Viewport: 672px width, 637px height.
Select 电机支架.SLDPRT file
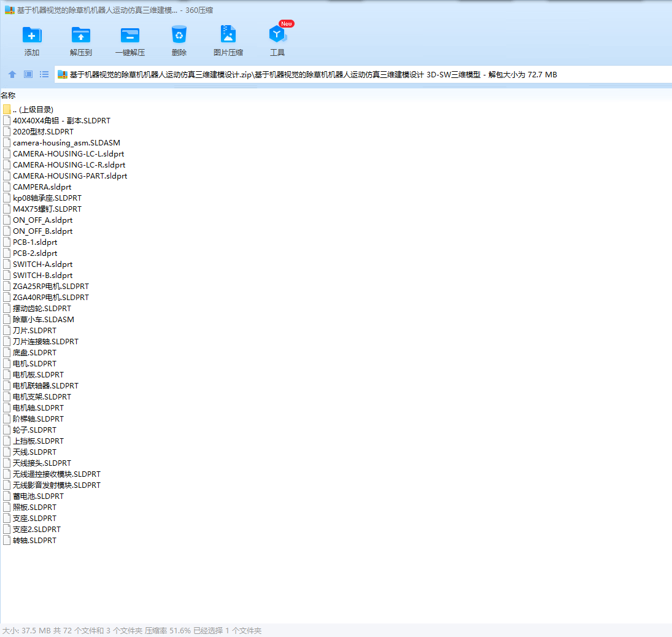point(42,397)
